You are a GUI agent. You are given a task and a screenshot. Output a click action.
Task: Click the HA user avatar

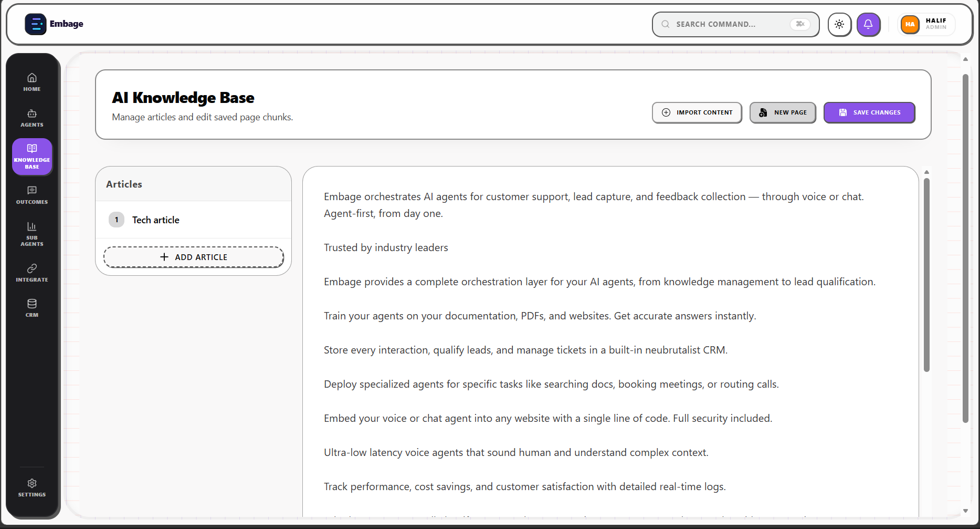pos(910,24)
